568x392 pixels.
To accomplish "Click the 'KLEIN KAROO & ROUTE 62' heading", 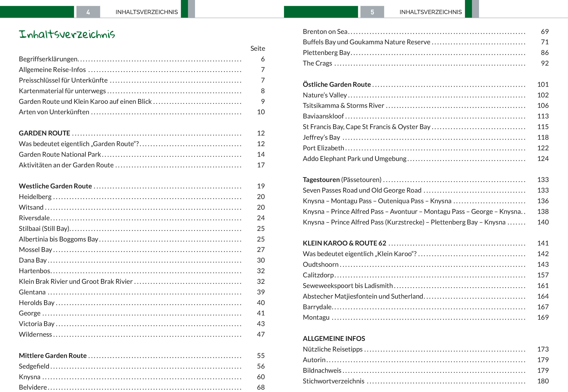I will point(344,243).
